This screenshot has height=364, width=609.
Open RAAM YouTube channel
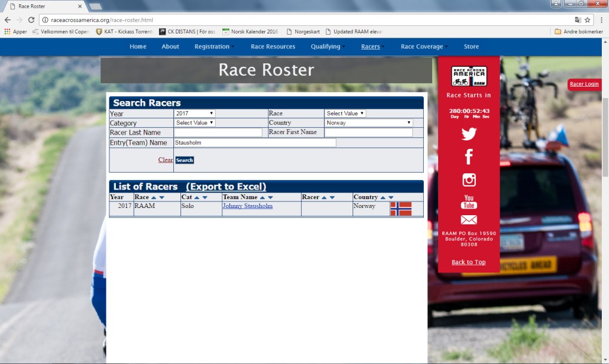pos(469,203)
